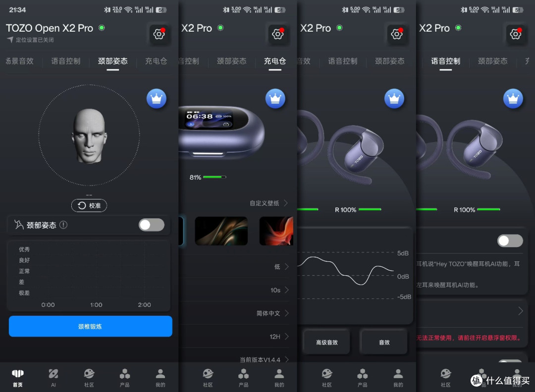Tap the neck posture figure icon
Image resolution: width=535 pixels, height=392 pixels.
coord(18,225)
